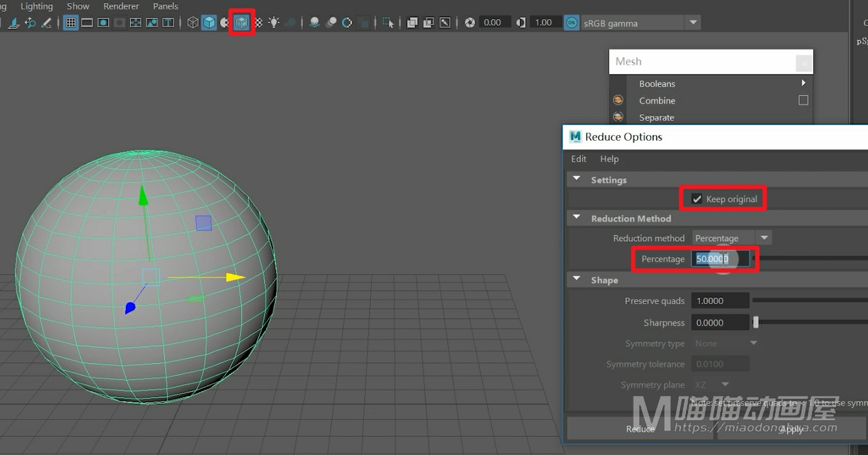Click the Sharpness slider handle
868x455 pixels.
tap(756, 323)
